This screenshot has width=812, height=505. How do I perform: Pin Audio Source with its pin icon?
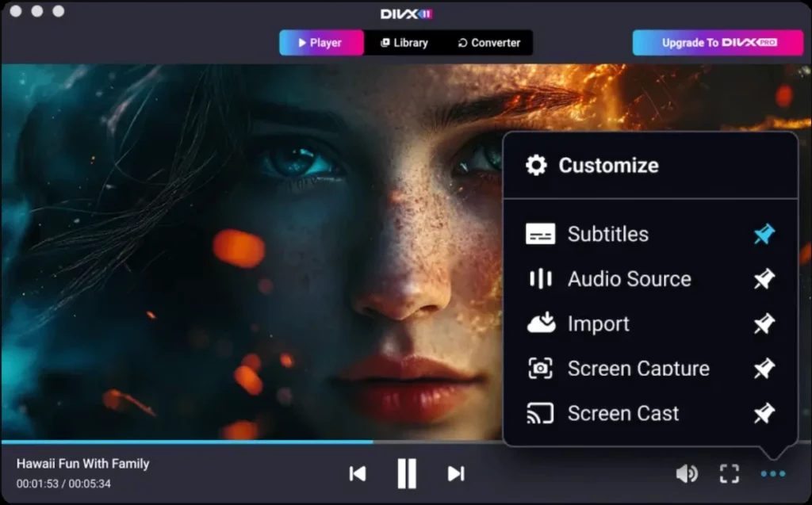pos(764,279)
